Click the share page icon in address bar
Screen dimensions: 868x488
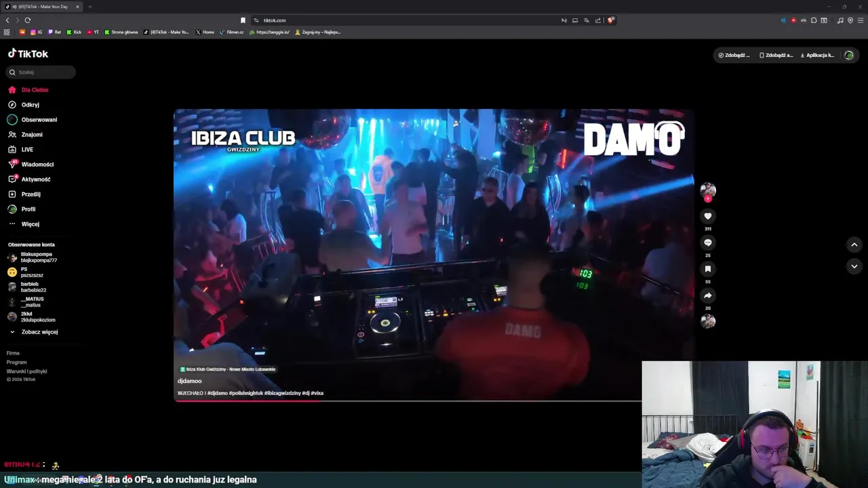point(598,20)
